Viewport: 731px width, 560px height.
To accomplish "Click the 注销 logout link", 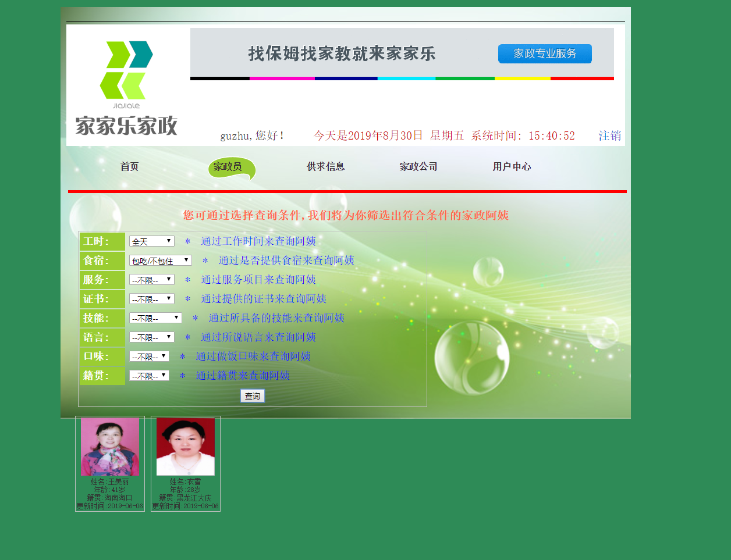I will (x=609, y=135).
